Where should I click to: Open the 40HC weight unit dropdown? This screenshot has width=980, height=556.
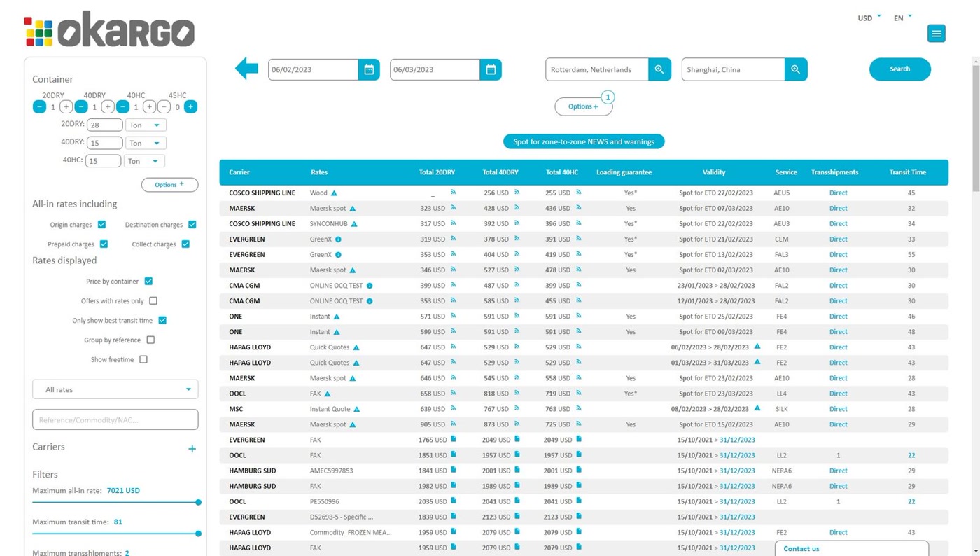click(145, 161)
